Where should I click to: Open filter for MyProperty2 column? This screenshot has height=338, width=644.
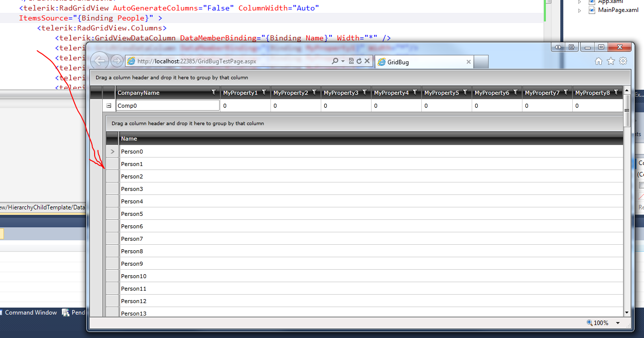click(x=314, y=93)
